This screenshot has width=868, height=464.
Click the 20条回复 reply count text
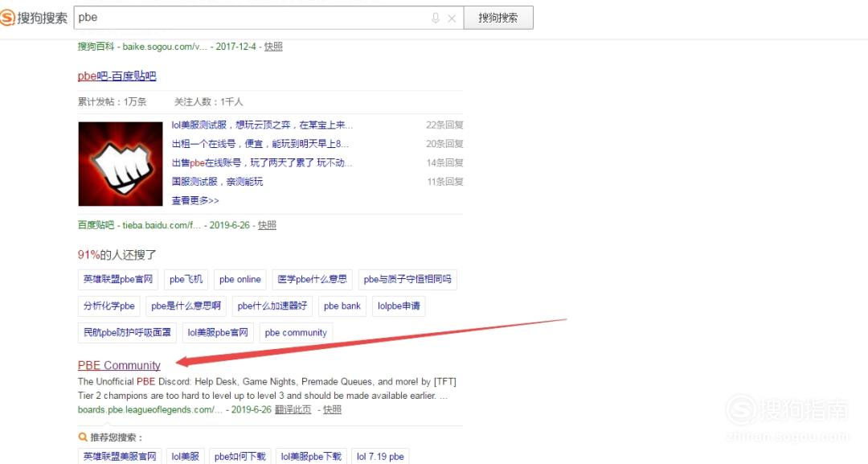click(444, 144)
